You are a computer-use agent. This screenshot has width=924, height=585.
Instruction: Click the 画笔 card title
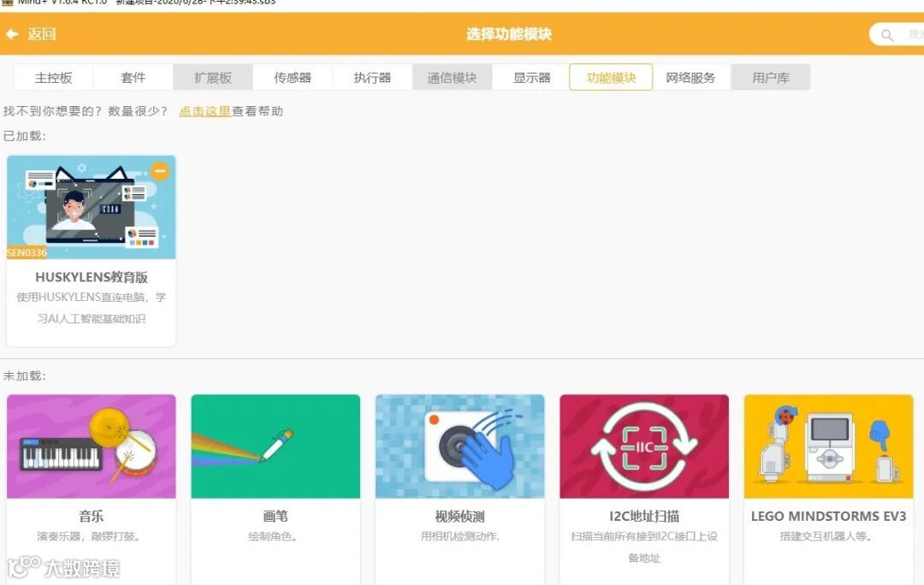click(x=275, y=516)
